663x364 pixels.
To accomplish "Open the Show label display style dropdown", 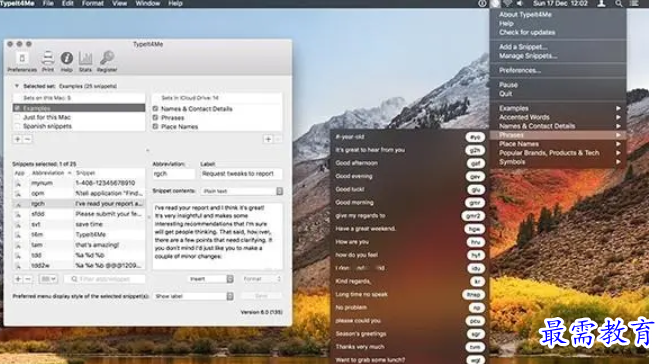I will coord(193,296).
